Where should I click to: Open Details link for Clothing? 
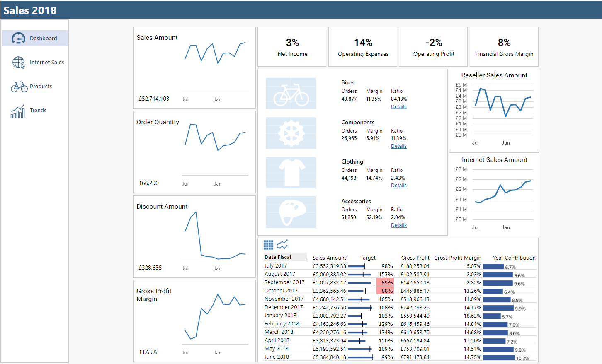398,186
